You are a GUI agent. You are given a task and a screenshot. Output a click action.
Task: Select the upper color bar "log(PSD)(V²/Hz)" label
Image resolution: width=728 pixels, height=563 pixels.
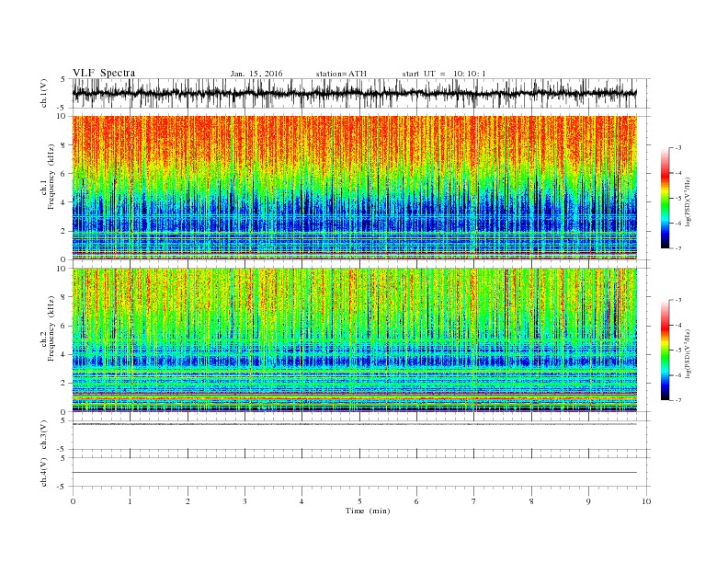689,201
